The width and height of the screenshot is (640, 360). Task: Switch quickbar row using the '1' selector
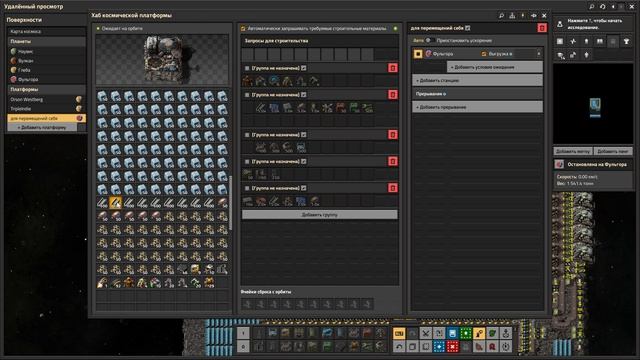243,333
